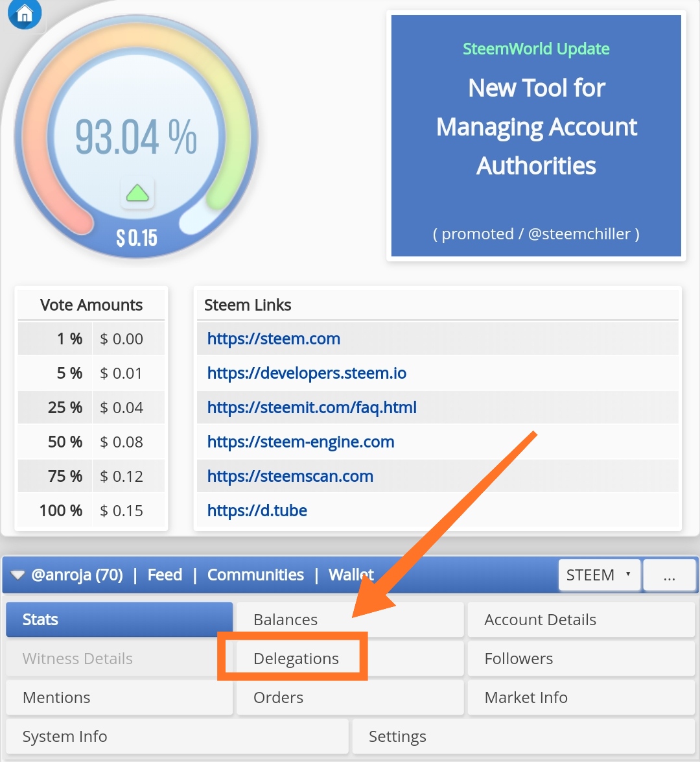Select the Witness Details tab
The height and width of the screenshot is (762, 700).
pos(119,658)
